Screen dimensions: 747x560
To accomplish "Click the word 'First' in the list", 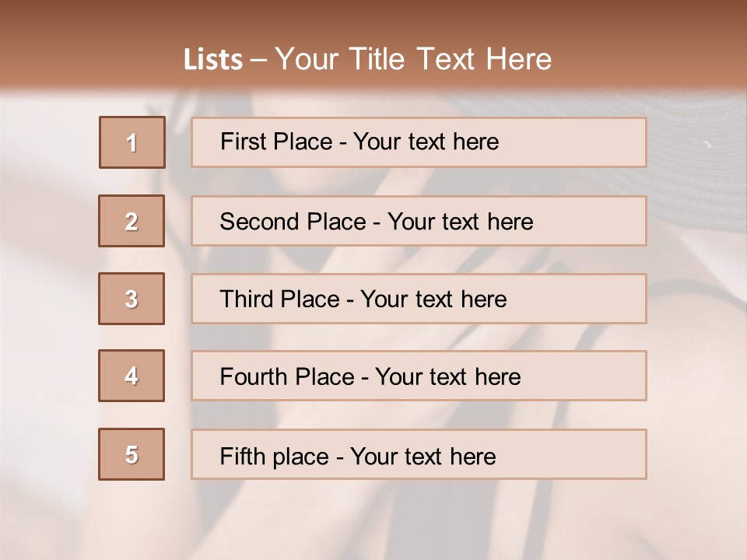I will 241,142.
